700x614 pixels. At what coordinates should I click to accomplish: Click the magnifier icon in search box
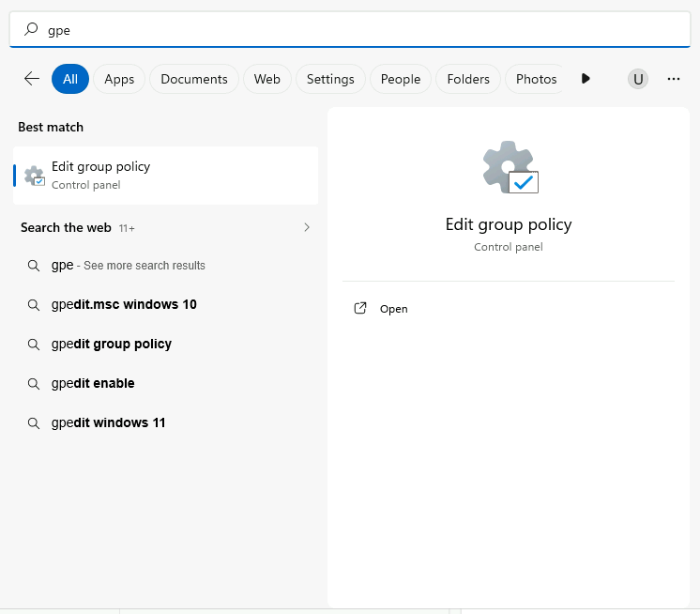pyautogui.click(x=31, y=29)
